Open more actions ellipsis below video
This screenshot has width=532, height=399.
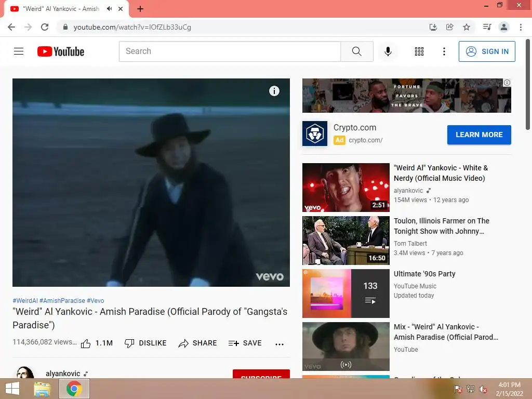point(279,344)
